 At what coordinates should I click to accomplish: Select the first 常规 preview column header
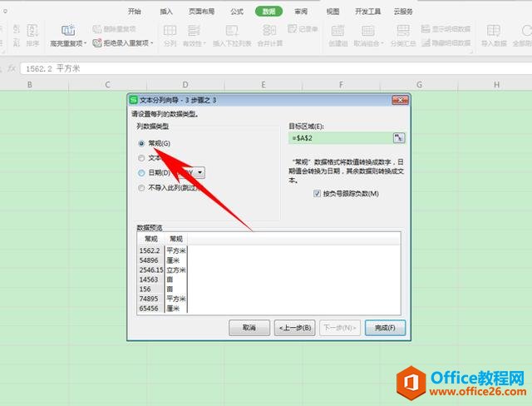click(151, 239)
